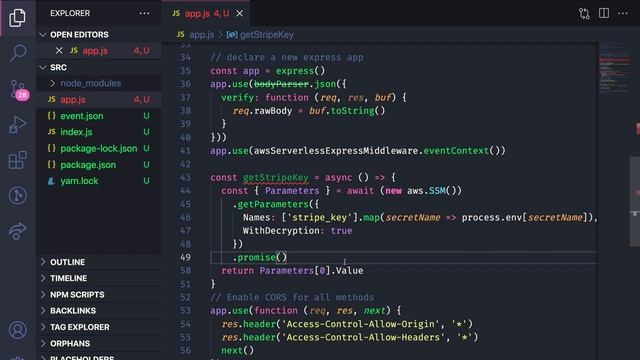Expand the Outline panel
Image resolution: width=640 pixels, height=360 pixels.
pyautogui.click(x=99, y=262)
